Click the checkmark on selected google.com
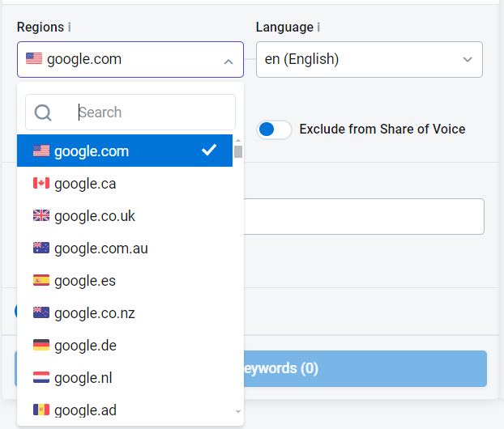This screenshot has height=429, width=504. coord(209,151)
